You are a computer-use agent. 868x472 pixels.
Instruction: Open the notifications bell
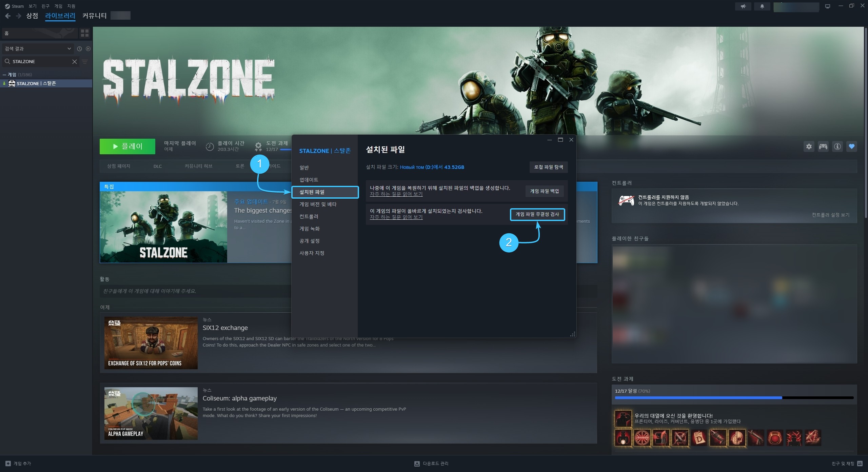coord(762,6)
